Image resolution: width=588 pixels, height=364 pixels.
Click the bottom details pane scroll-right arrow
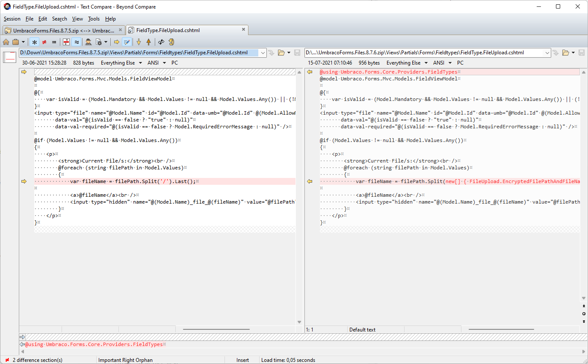coord(584,351)
